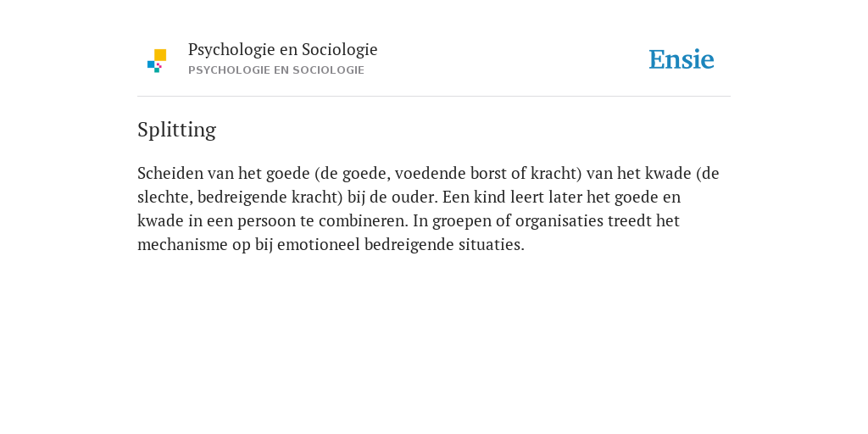The width and height of the screenshot is (868, 434).
Task: Click the word organisaties in the paragraph
Action: (x=559, y=221)
